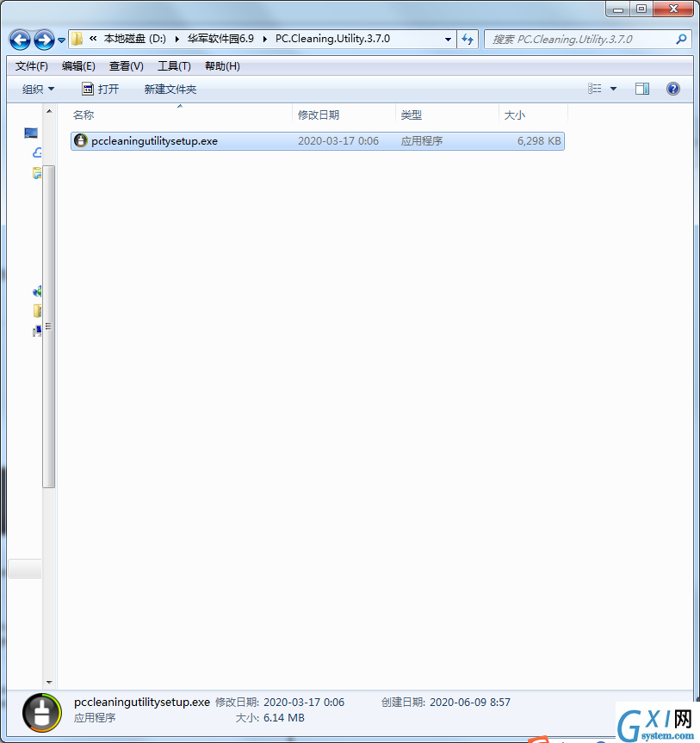The width and height of the screenshot is (700, 743).
Task: Click the navigation pane scrollbar thumb
Action: click(48, 326)
